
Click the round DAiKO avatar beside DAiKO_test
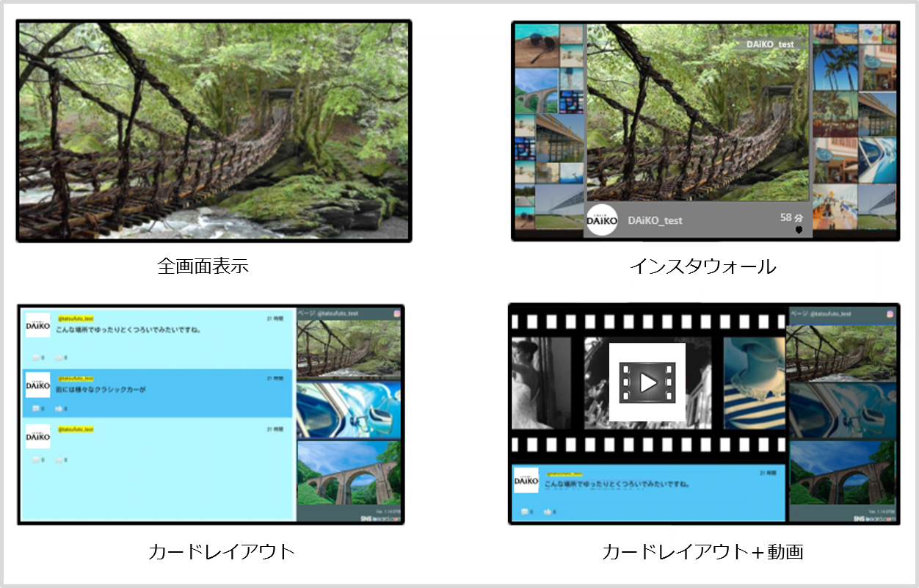coord(602,220)
